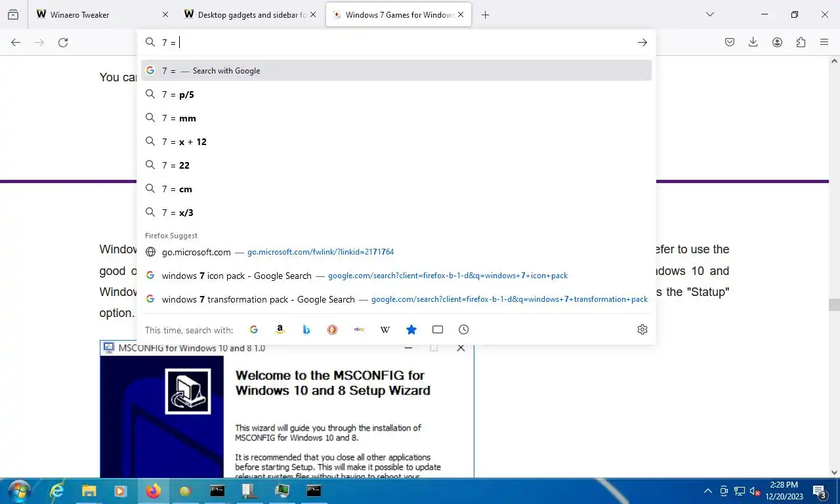Click the Go arrow in address bar
The width and height of the screenshot is (840, 504).
tap(642, 42)
